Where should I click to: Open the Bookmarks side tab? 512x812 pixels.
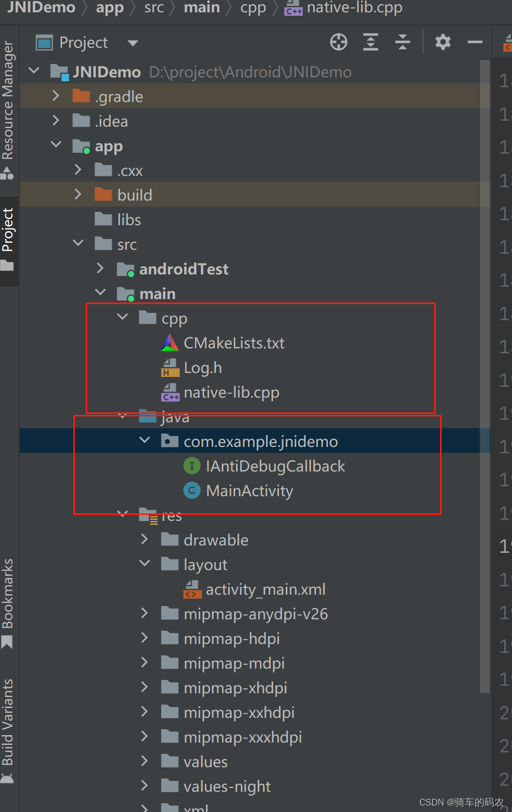[x=8, y=603]
